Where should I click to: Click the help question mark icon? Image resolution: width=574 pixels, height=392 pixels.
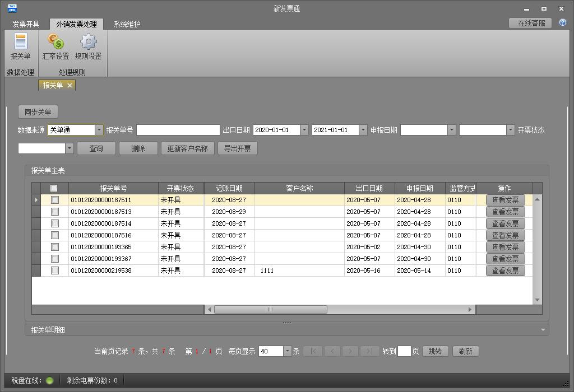[x=563, y=22]
